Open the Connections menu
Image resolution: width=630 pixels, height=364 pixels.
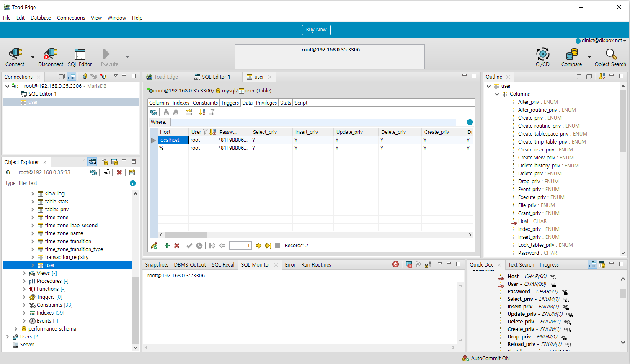coord(71,18)
